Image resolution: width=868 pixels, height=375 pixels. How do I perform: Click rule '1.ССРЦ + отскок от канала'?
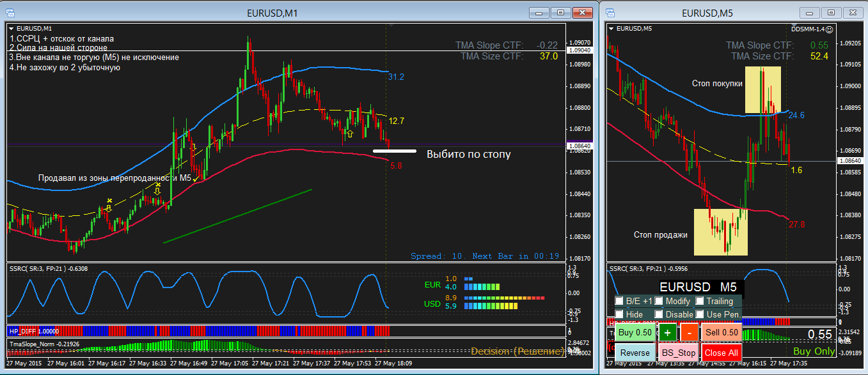(61, 38)
